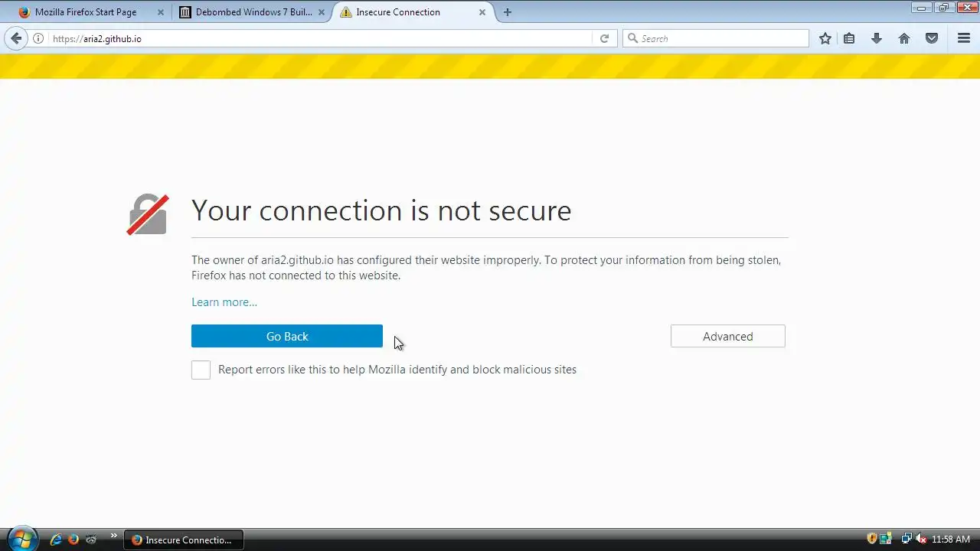
Task: Follow the Learn more link
Action: point(224,302)
